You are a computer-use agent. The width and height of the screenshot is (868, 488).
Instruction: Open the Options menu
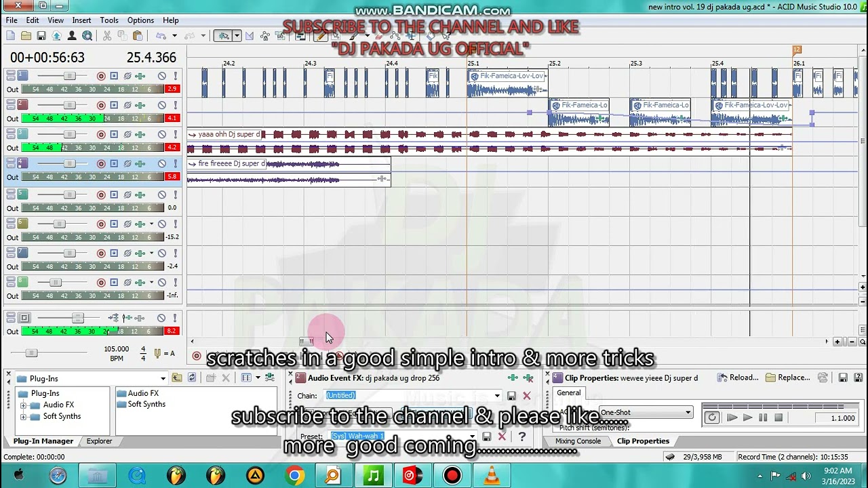pos(140,20)
